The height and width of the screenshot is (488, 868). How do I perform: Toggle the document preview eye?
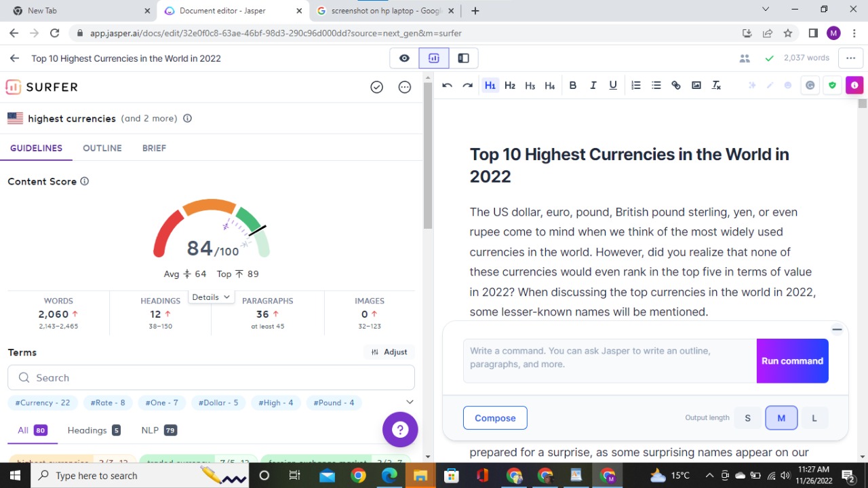click(404, 58)
